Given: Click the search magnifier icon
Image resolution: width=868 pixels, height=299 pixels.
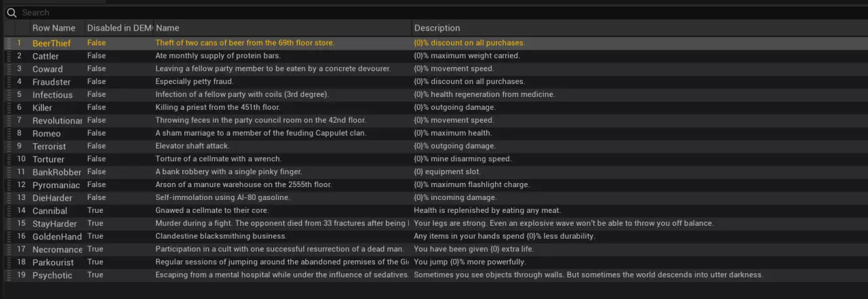Looking at the screenshot, I should [x=12, y=12].
